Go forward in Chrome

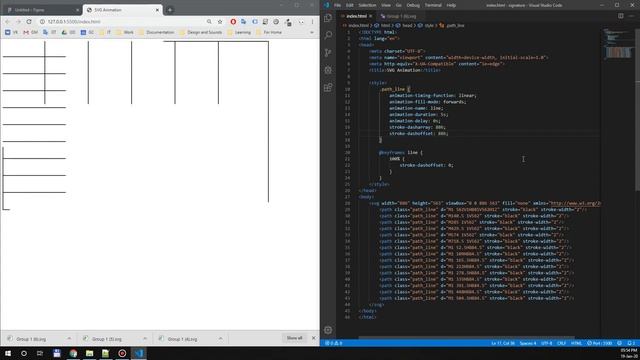point(18,22)
